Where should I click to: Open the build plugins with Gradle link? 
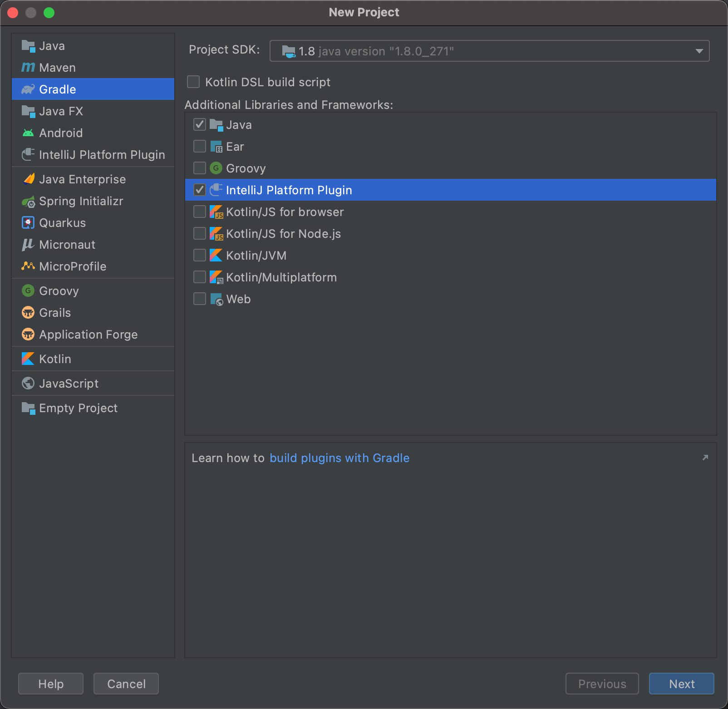click(x=339, y=458)
